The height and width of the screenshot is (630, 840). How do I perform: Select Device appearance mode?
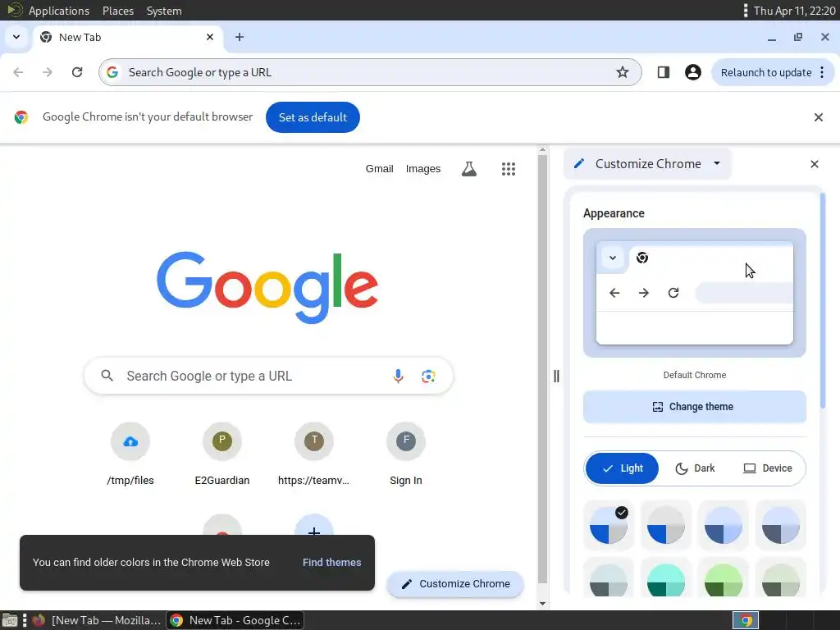click(x=767, y=468)
